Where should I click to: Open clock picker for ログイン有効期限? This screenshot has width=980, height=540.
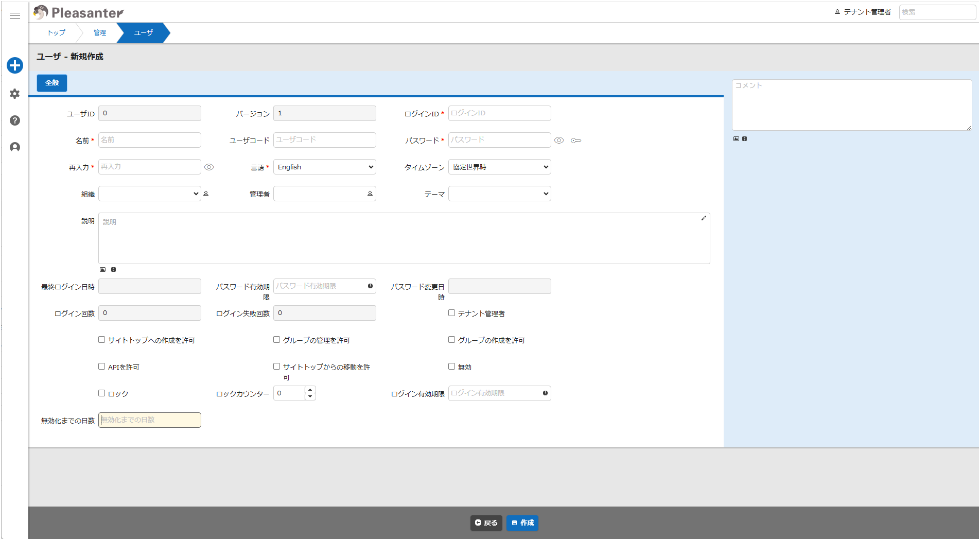coord(545,393)
